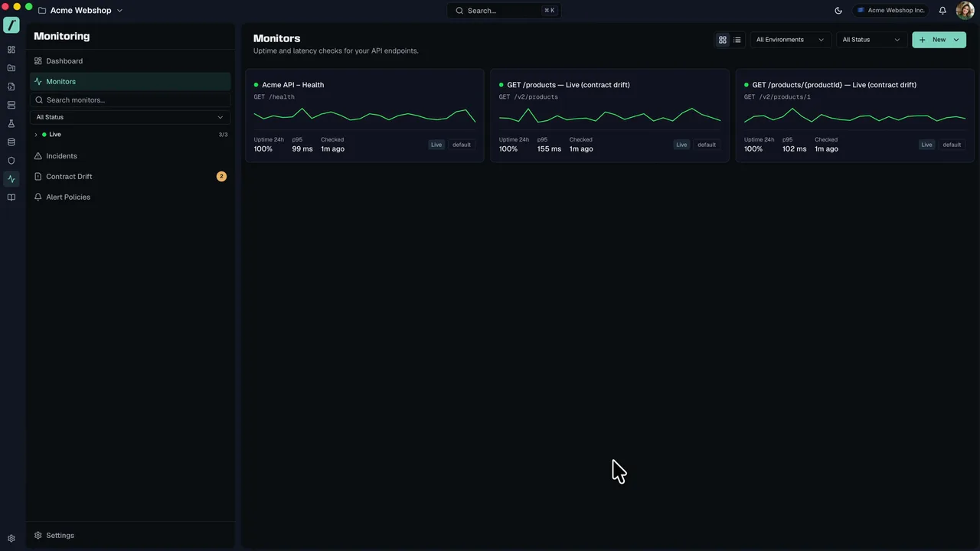980x551 pixels.
Task: Open the grid overview icon in left rail
Action: pos(11,50)
